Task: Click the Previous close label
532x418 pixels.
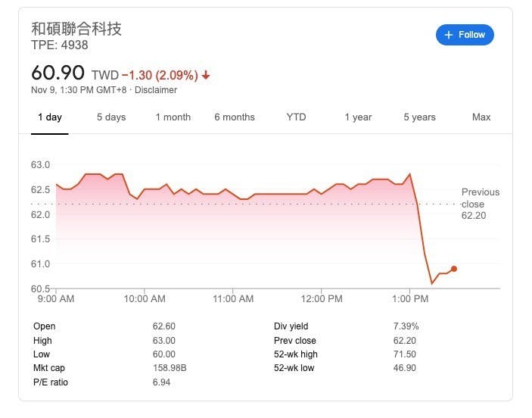Action: pyautogui.click(x=481, y=198)
